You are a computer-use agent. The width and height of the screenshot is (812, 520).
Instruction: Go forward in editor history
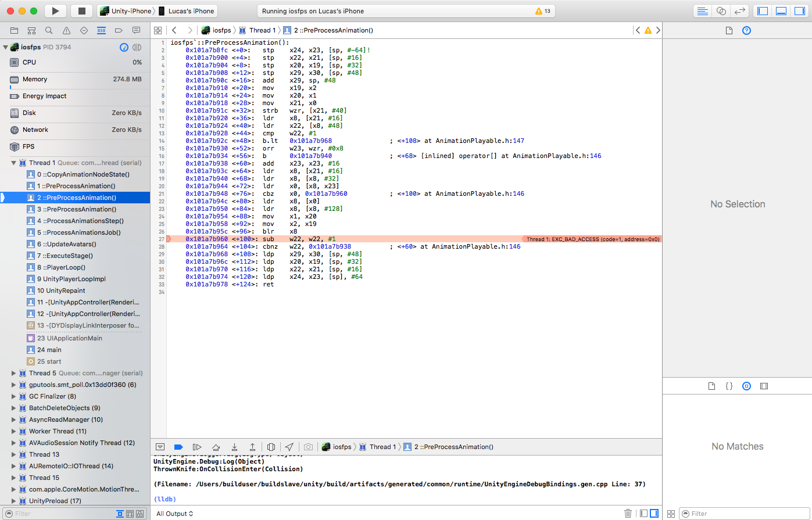coord(190,30)
